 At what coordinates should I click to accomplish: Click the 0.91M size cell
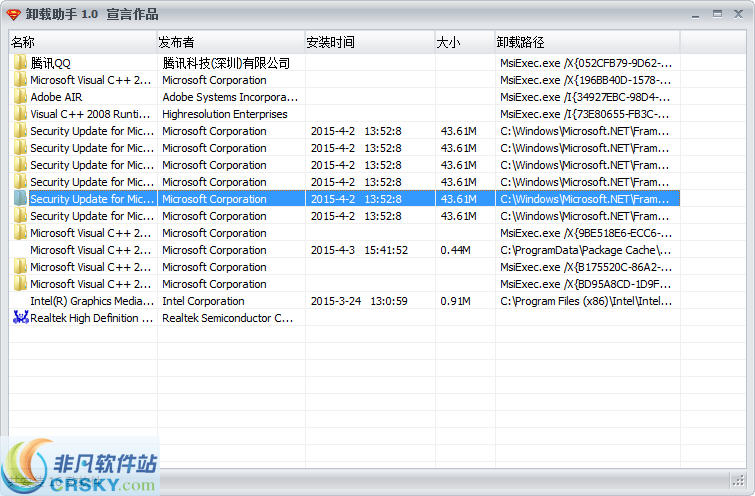[455, 301]
